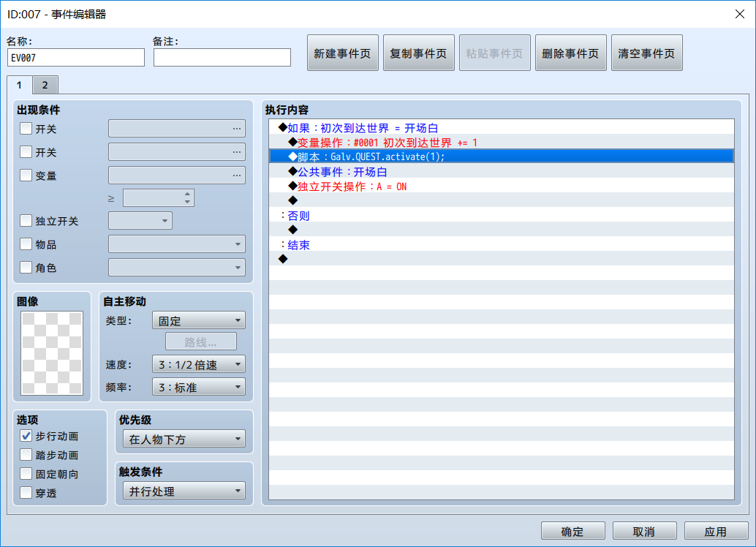Select the 脚本：Galv.QUEST.activate(1); line

point(502,156)
